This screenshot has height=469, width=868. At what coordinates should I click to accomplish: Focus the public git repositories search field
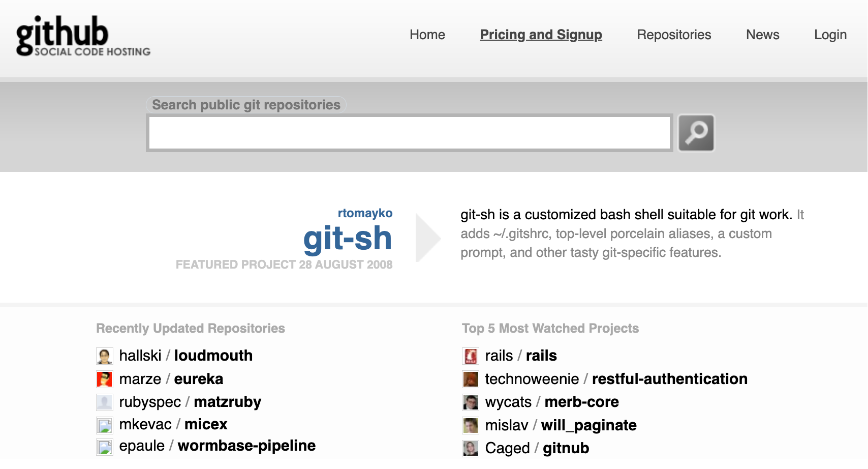tap(410, 133)
